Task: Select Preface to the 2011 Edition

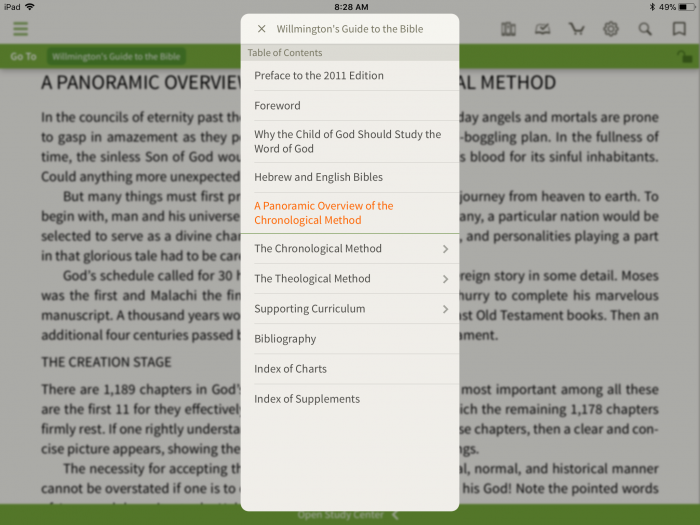Action: point(350,75)
